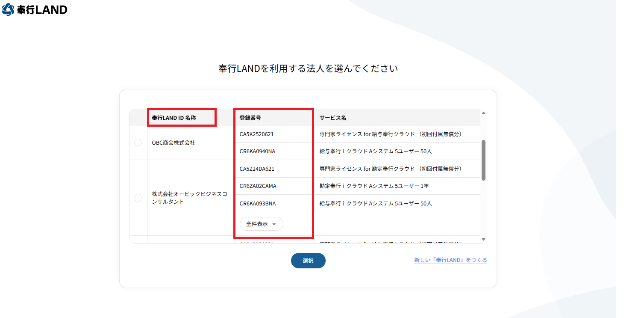Screen dimensions: 644x318
Task: Click the table scrollbar up arrow
Action: [484, 113]
